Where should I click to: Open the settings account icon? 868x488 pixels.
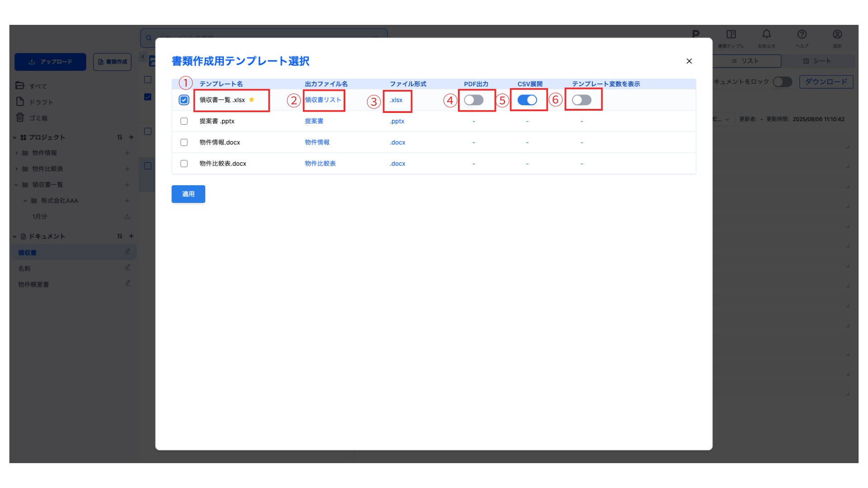(837, 35)
